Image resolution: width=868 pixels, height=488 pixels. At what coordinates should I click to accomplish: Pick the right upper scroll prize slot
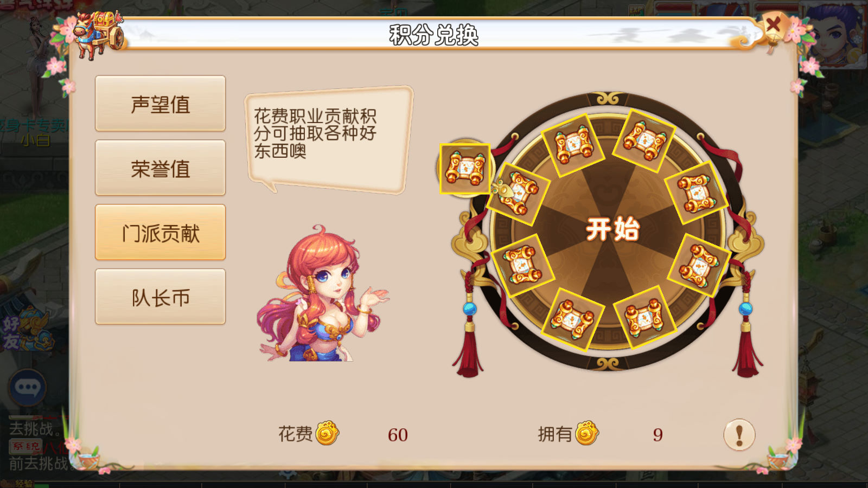coord(696,193)
